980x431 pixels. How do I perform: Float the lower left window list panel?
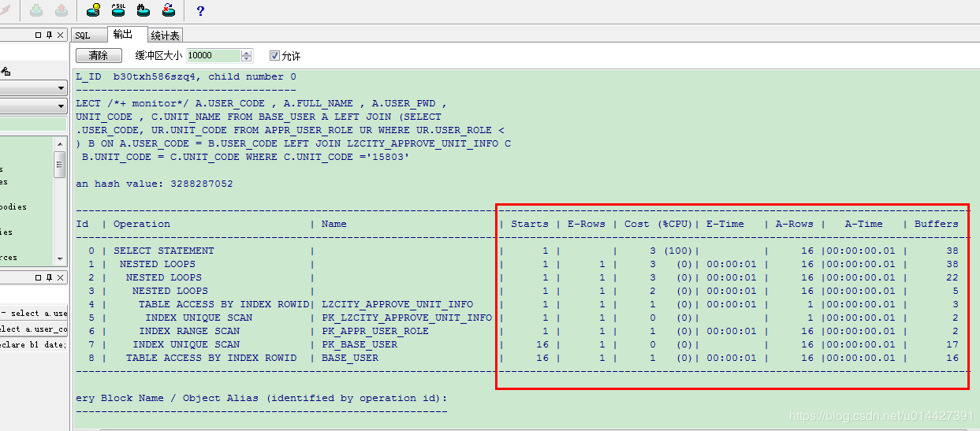pyautogui.click(x=38, y=277)
